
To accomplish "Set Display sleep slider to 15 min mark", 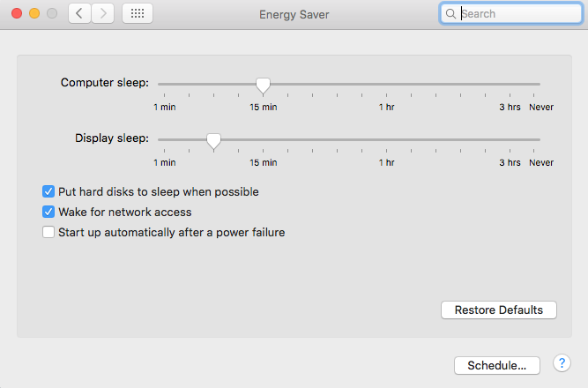I will tap(263, 139).
